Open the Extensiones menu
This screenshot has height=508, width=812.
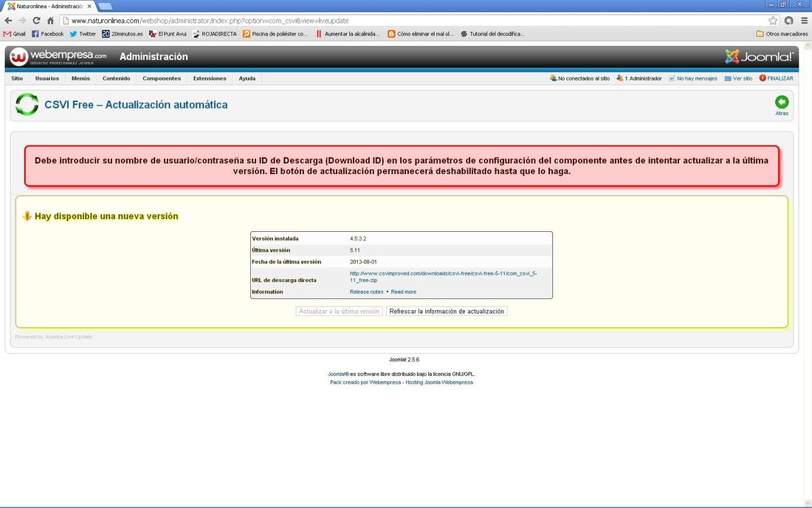[210, 78]
